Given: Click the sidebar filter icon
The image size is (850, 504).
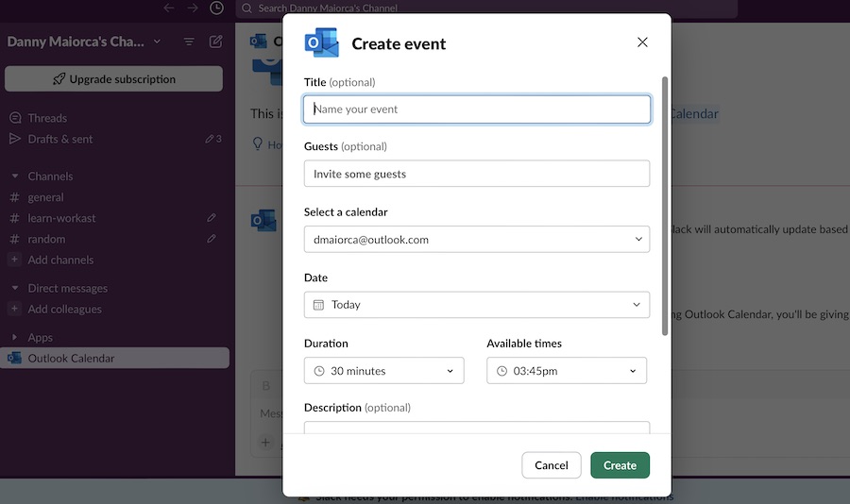Looking at the screenshot, I should (189, 42).
